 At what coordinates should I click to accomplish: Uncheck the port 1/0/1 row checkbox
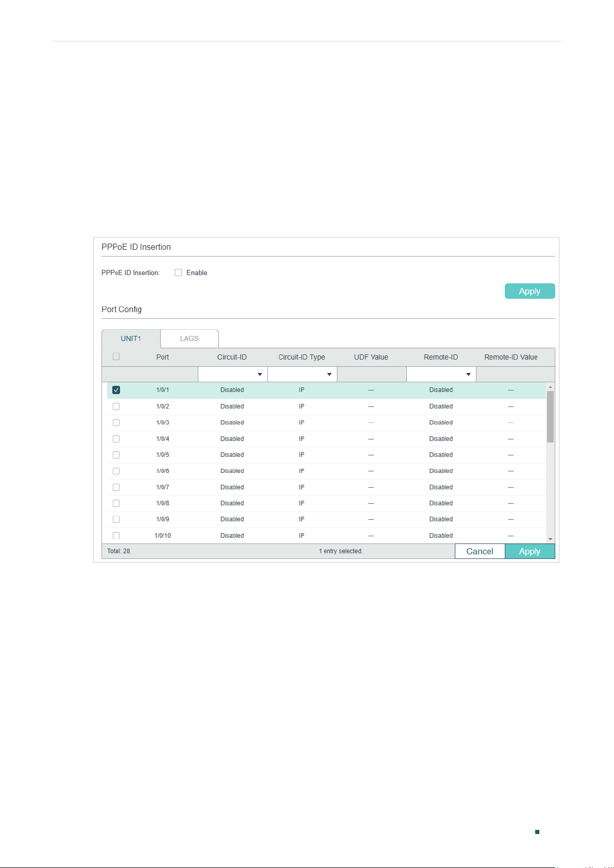point(116,390)
